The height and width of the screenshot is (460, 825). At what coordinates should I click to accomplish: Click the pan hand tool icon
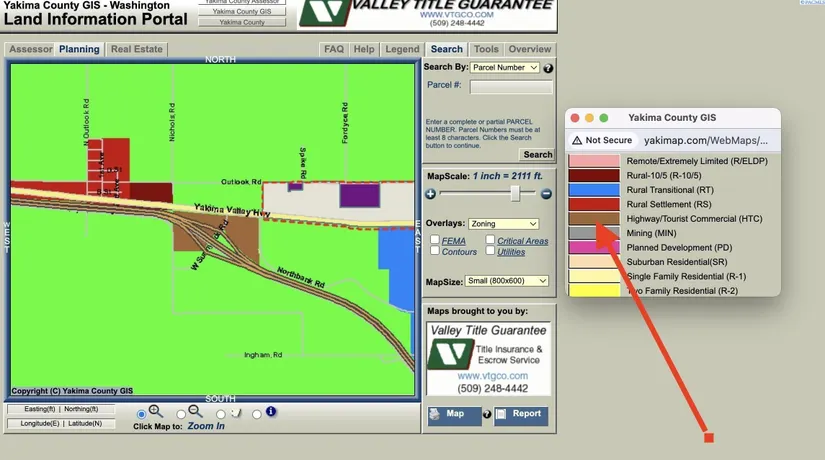(235, 412)
